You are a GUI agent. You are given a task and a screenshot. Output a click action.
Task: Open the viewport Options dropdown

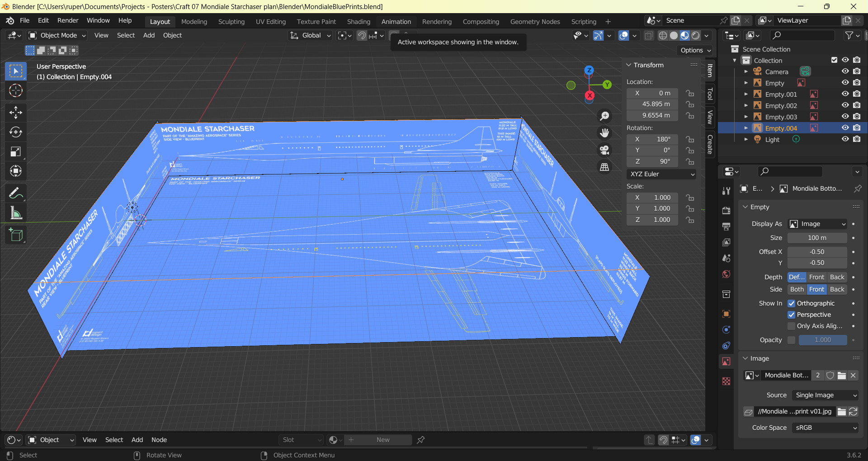[695, 50]
